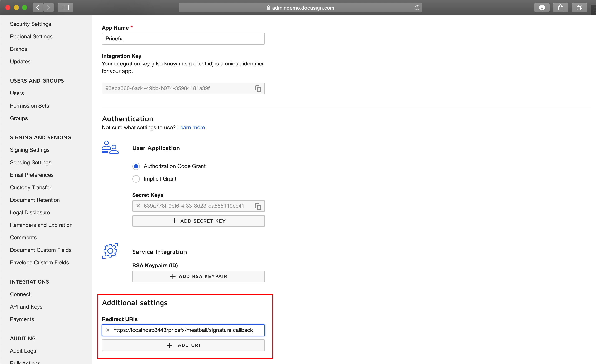Copy the Integration Key to clipboard
Image resolution: width=596 pixels, height=364 pixels.
click(x=258, y=89)
